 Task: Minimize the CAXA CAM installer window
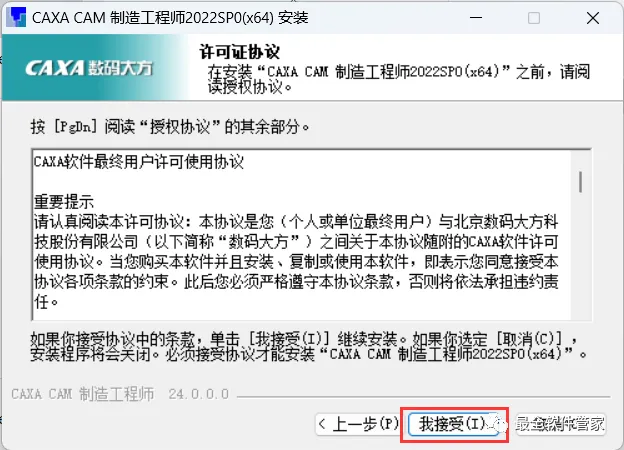[x=476, y=18]
